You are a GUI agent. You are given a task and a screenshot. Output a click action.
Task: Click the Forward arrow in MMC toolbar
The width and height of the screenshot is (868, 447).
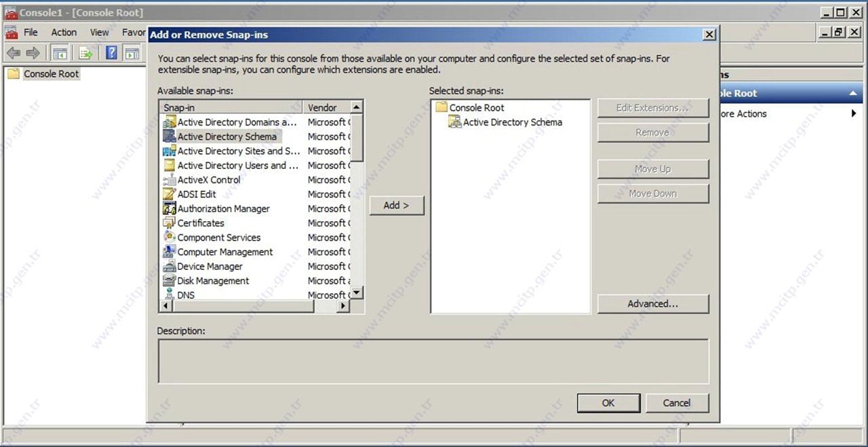tap(33, 53)
